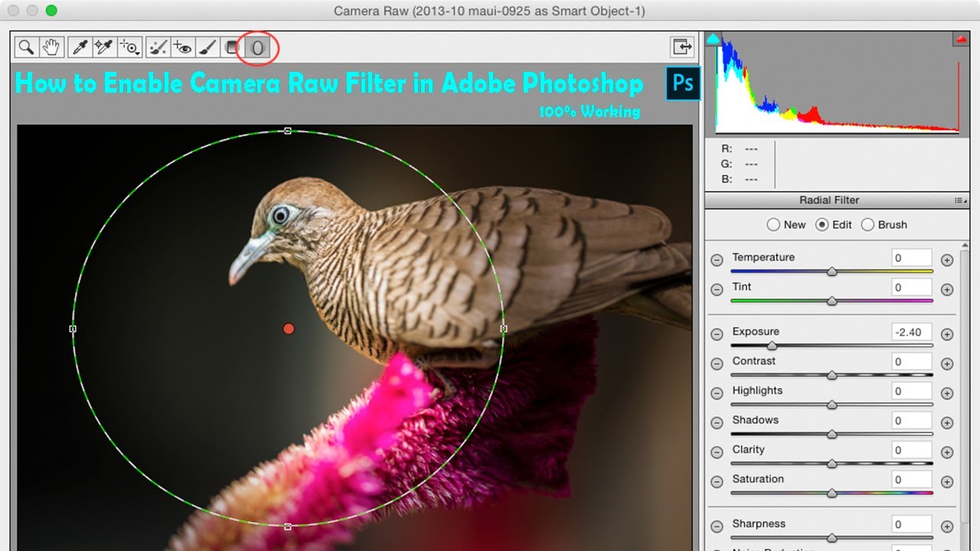Focus the Saturation value field
This screenshot has height=551, width=980.
pyautogui.click(x=912, y=480)
